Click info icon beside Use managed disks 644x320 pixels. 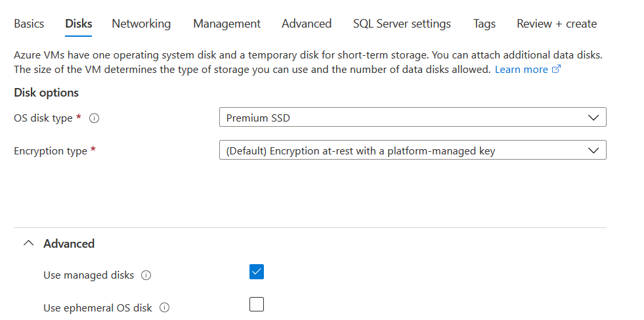(x=146, y=275)
